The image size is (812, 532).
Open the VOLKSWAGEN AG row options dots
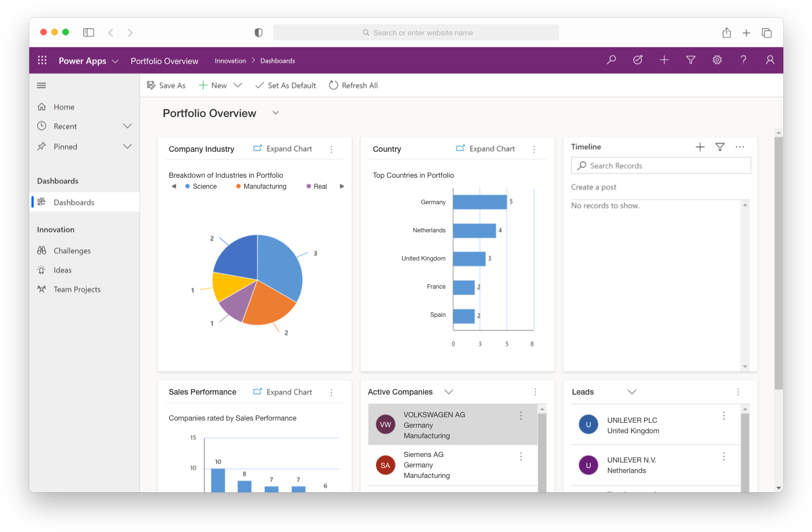coord(521,416)
